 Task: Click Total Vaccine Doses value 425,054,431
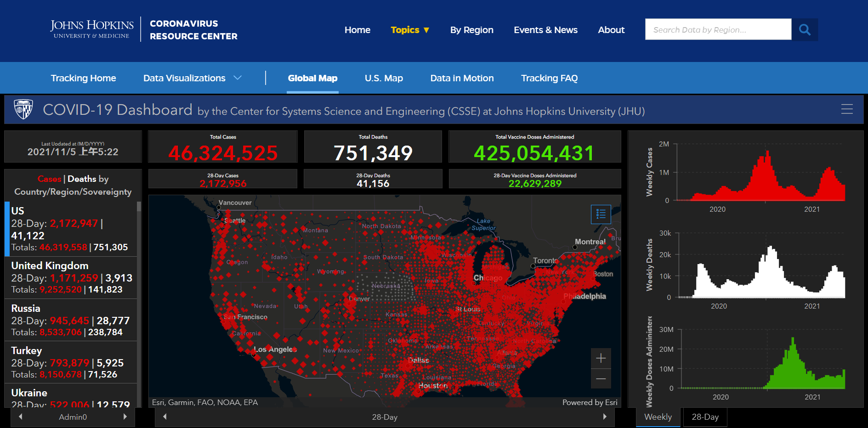(534, 153)
